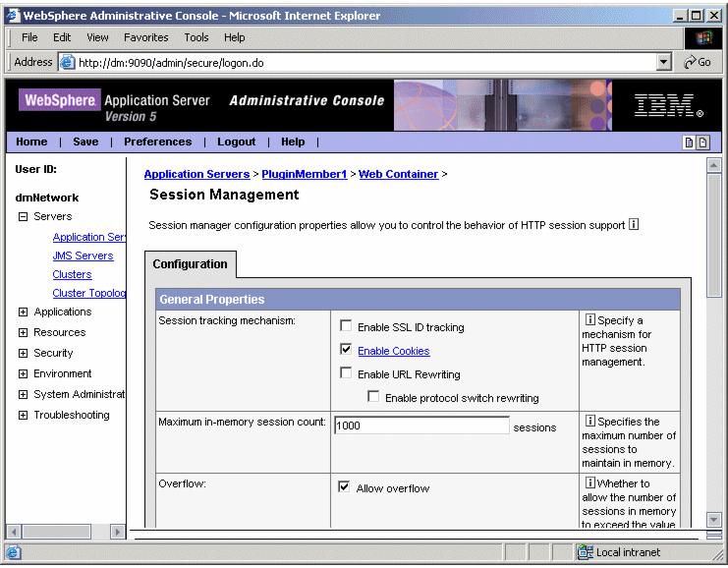Click the IBM logo in the banner

(669, 105)
